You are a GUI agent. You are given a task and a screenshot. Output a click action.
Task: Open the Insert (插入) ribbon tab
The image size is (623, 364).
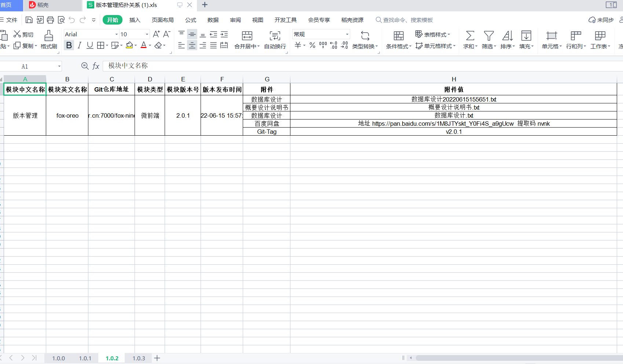pos(135,20)
